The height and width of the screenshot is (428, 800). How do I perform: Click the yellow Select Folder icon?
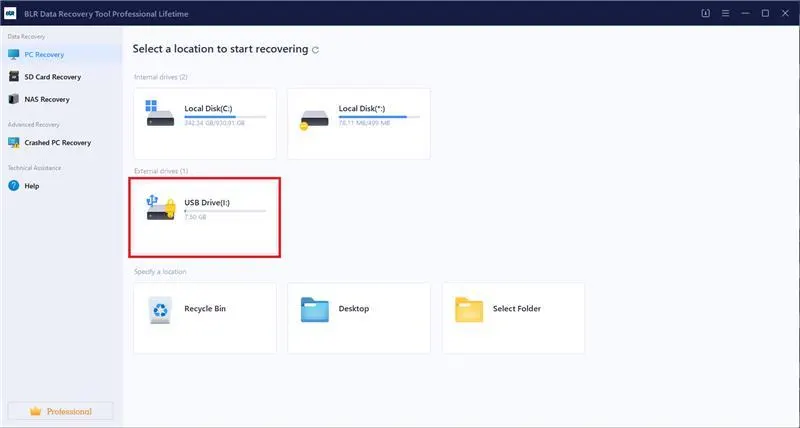(x=469, y=309)
